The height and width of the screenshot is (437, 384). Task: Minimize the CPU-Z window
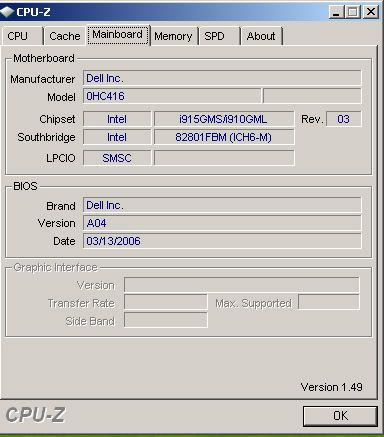(336, 12)
